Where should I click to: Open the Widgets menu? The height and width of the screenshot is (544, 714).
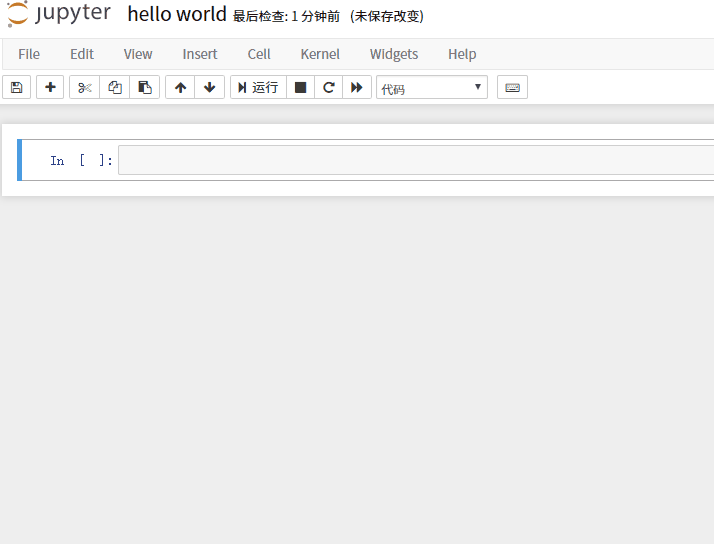point(394,54)
